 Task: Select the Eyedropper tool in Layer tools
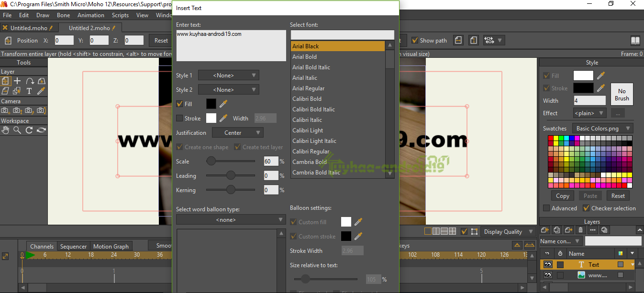coord(41,91)
